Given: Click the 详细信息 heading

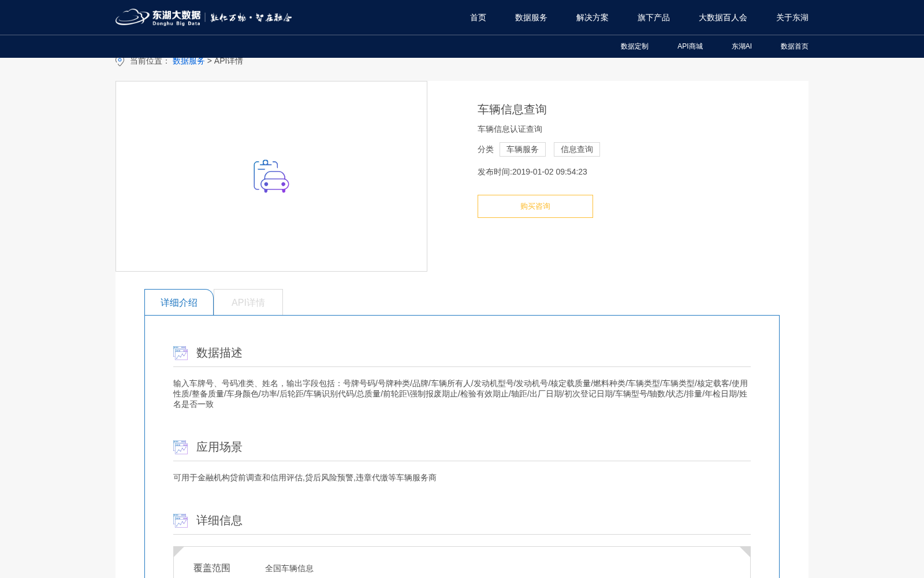Looking at the screenshot, I should [x=219, y=520].
